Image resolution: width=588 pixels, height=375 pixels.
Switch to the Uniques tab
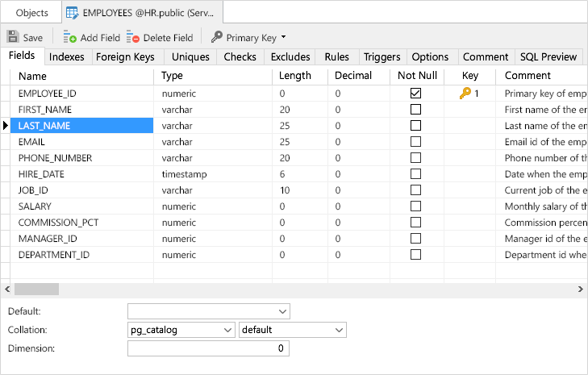190,57
